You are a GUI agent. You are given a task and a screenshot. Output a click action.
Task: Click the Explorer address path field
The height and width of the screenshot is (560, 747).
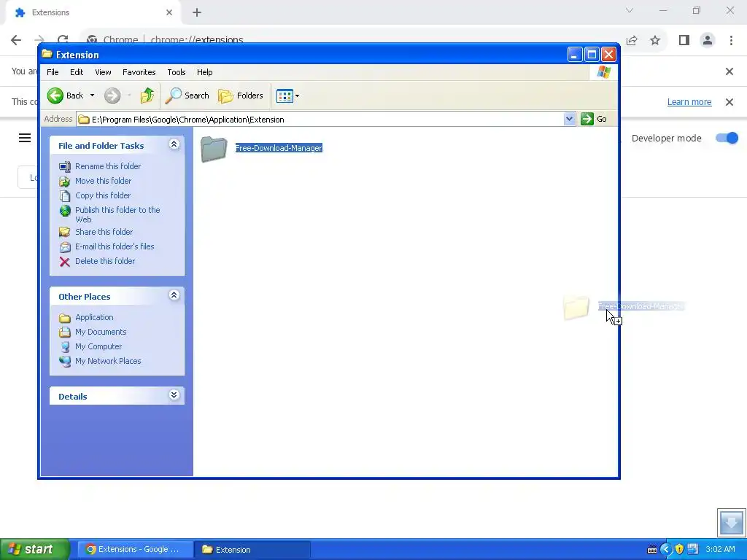tap(320, 120)
